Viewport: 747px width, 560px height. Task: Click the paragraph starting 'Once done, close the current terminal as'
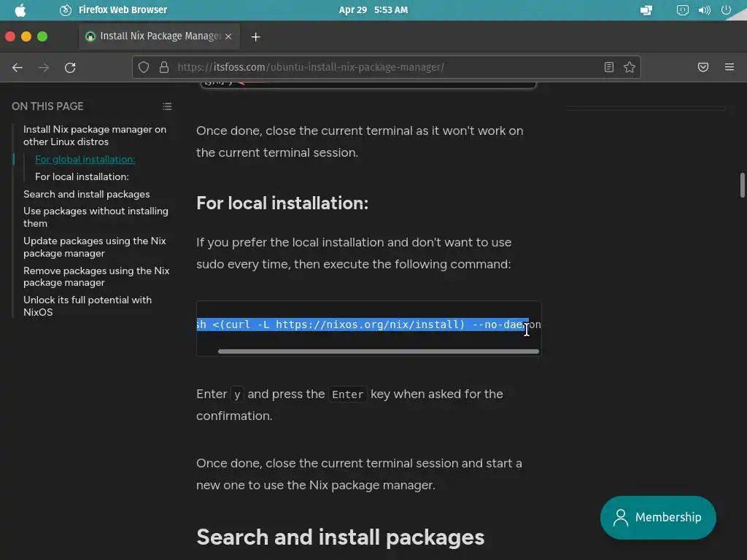coord(360,141)
